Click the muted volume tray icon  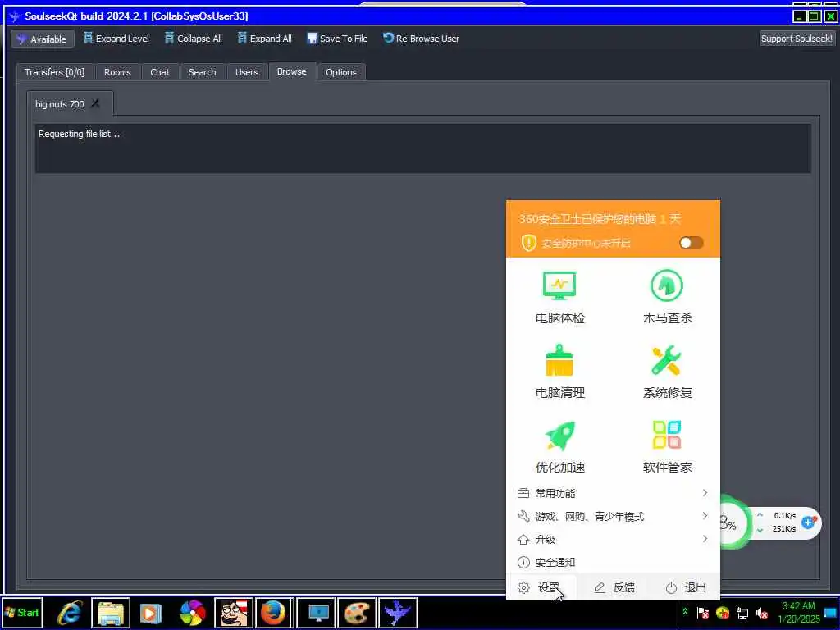click(x=762, y=613)
